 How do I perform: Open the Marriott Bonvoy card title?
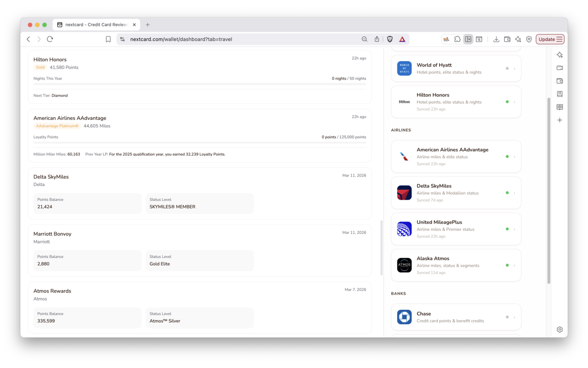coord(52,234)
